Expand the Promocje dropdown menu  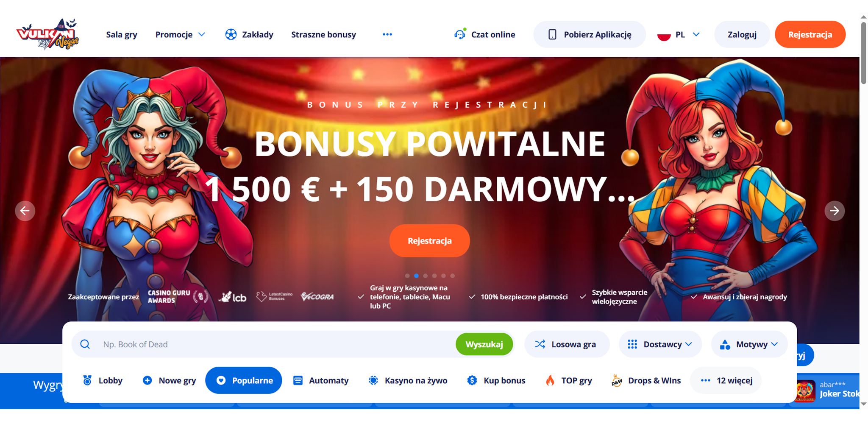pos(180,34)
